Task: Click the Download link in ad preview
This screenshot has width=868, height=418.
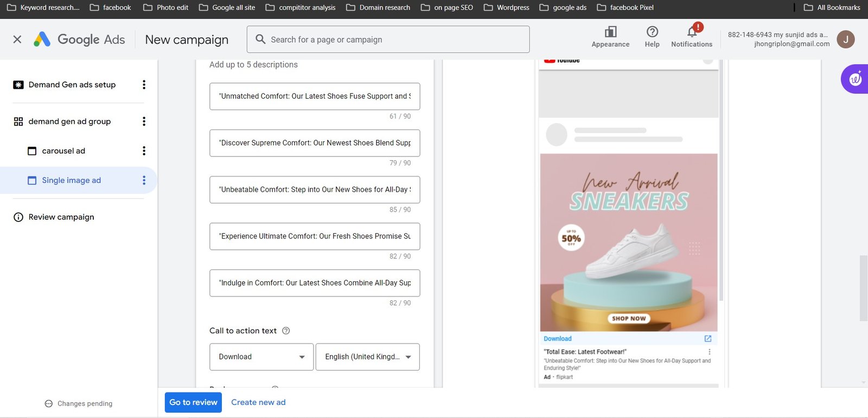Action: click(558, 339)
